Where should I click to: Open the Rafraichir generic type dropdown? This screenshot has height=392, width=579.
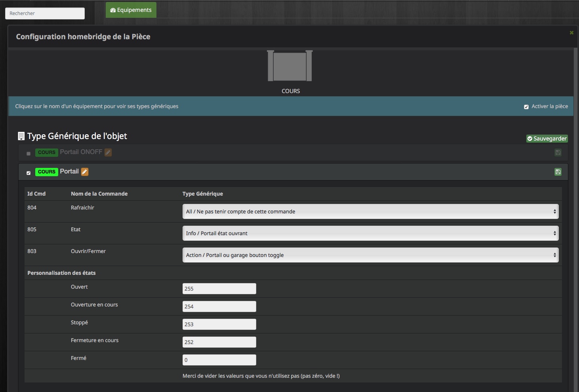[x=370, y=211]
